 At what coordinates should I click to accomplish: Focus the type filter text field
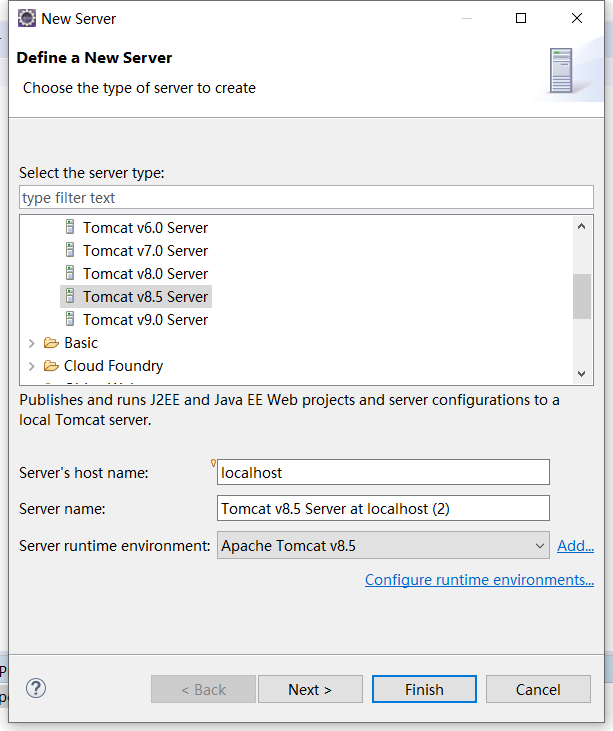point(306,197)
